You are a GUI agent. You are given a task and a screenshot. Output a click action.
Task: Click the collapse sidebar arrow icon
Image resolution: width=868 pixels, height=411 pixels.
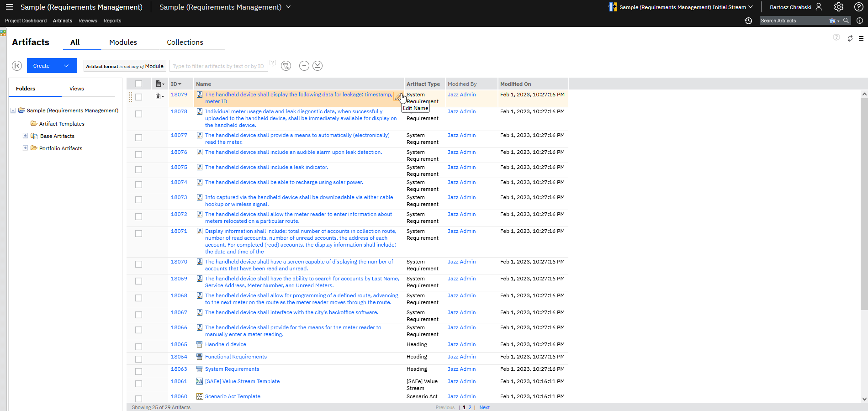(17, 66)
